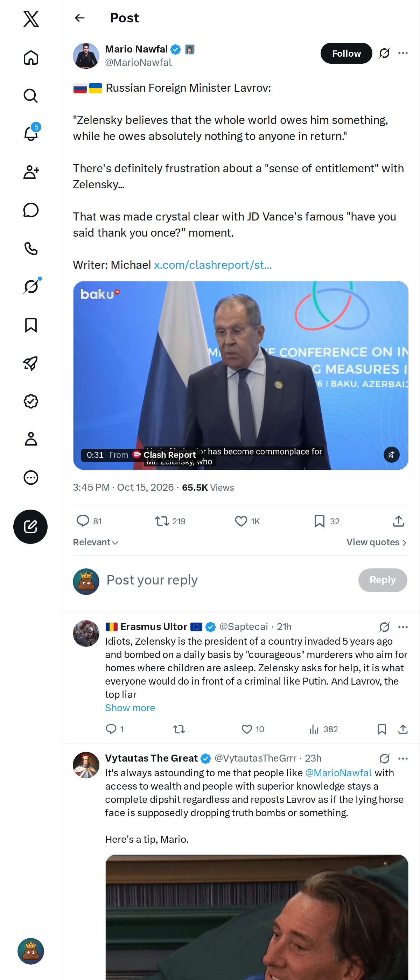The image size is (420, 980).
Task: Open Bookmarks from the sidebar
Action: coord(31,325)
